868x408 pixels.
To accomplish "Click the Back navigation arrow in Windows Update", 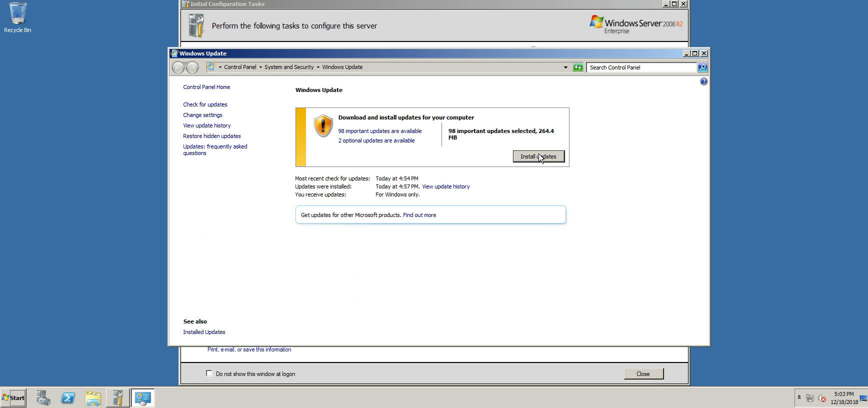I will click(178, 67).
